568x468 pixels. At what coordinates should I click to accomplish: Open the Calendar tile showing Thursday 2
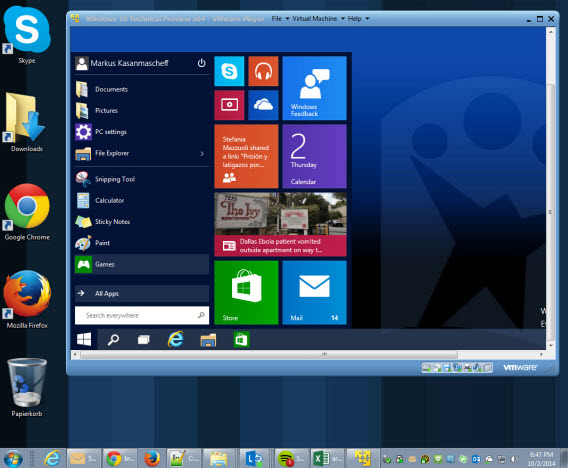[x=314, y=156]
